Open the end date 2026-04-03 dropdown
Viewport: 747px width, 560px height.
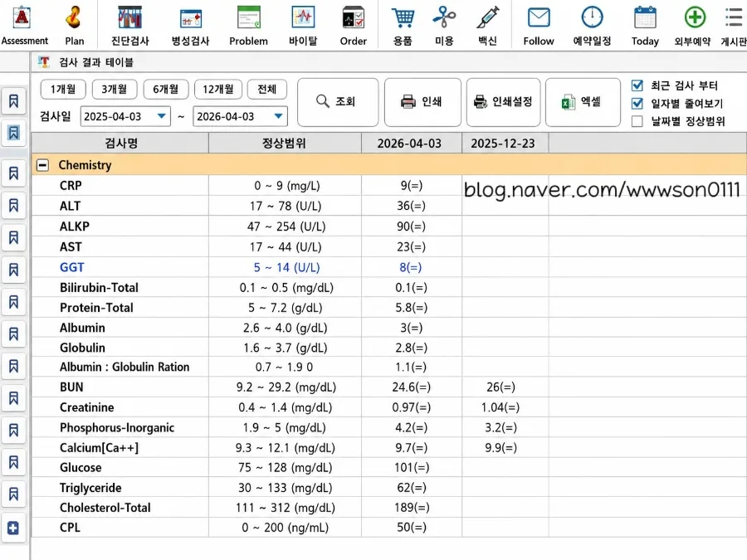(279, 116)
